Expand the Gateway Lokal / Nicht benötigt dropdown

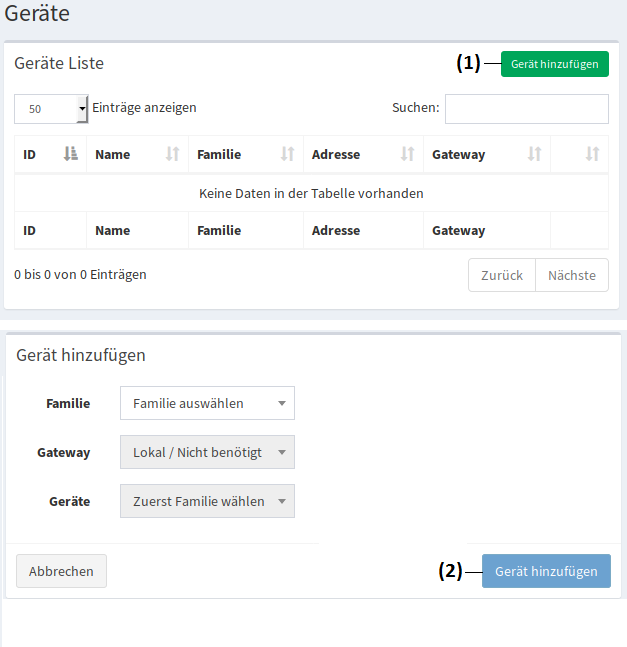tap(207, 452)
